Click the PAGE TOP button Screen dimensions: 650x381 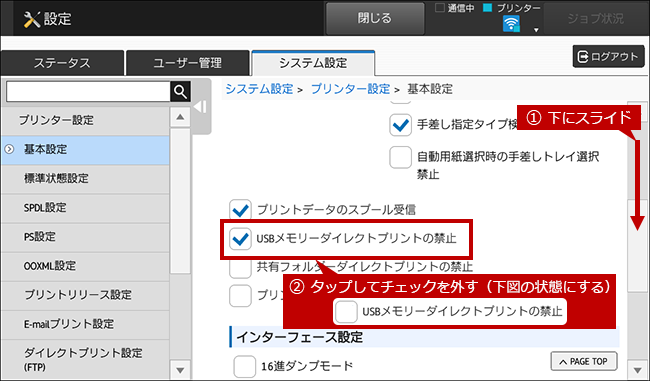(x=584, y=362)
